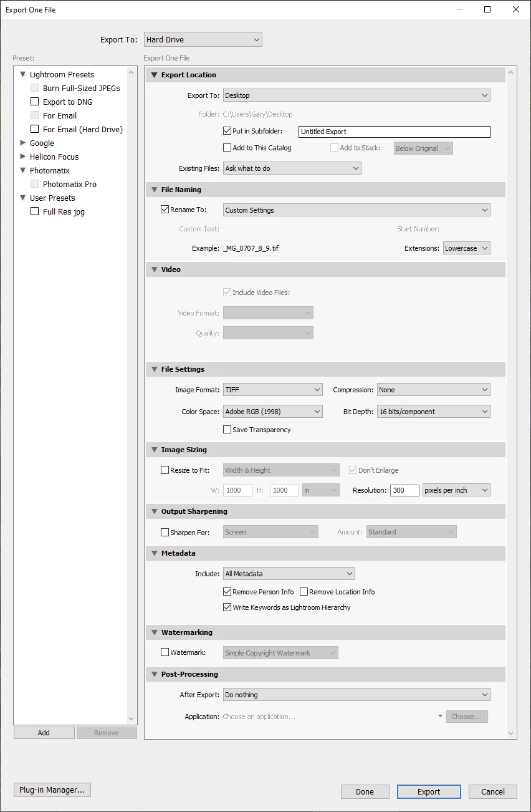Expand the Helicon Focus preset group
This screenshot has height=812, width=531.
coord(23,157)
